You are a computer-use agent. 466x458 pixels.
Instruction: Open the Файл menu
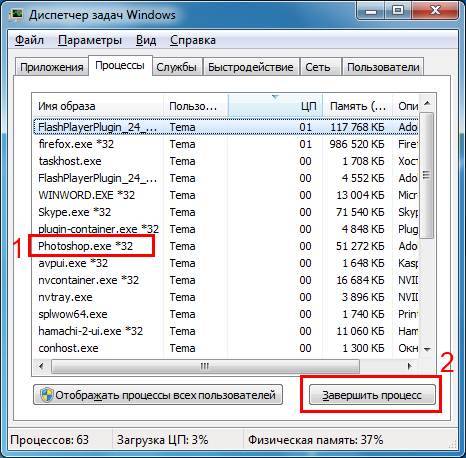click(x=29, y=40)
